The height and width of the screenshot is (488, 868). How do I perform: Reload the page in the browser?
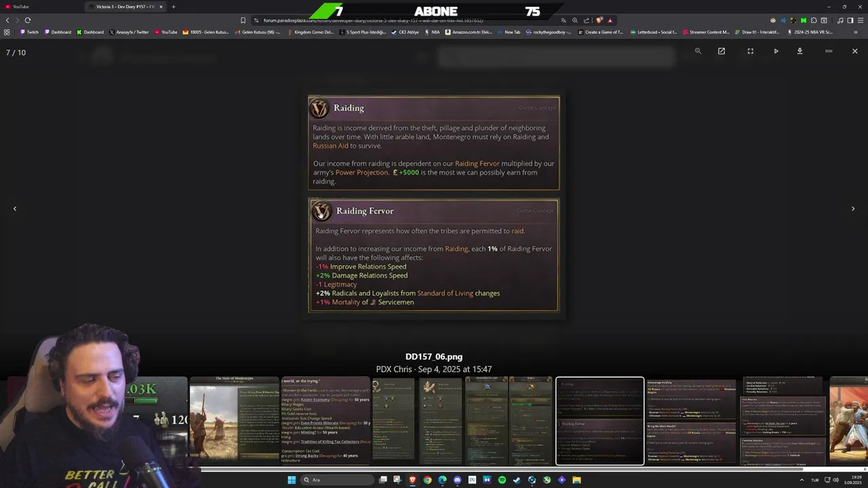(28, 20)
